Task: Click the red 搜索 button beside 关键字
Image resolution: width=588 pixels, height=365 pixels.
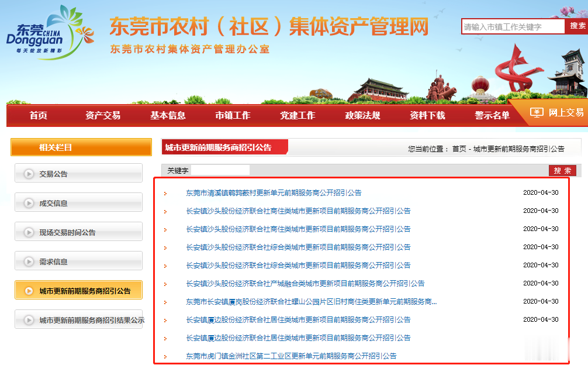Action: [564, 170]
